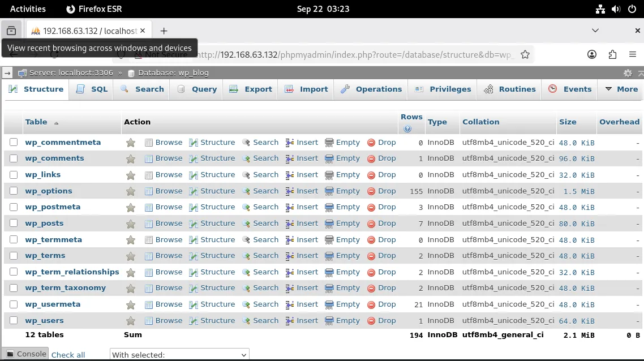
Task: Click the page settings gear icon
Action: [x=628, y=73]
